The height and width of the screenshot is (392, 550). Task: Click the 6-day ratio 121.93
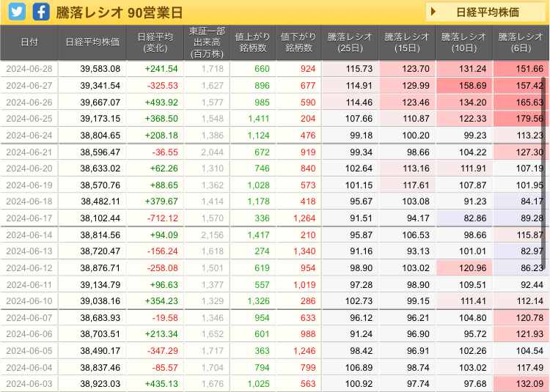point(529,333)
